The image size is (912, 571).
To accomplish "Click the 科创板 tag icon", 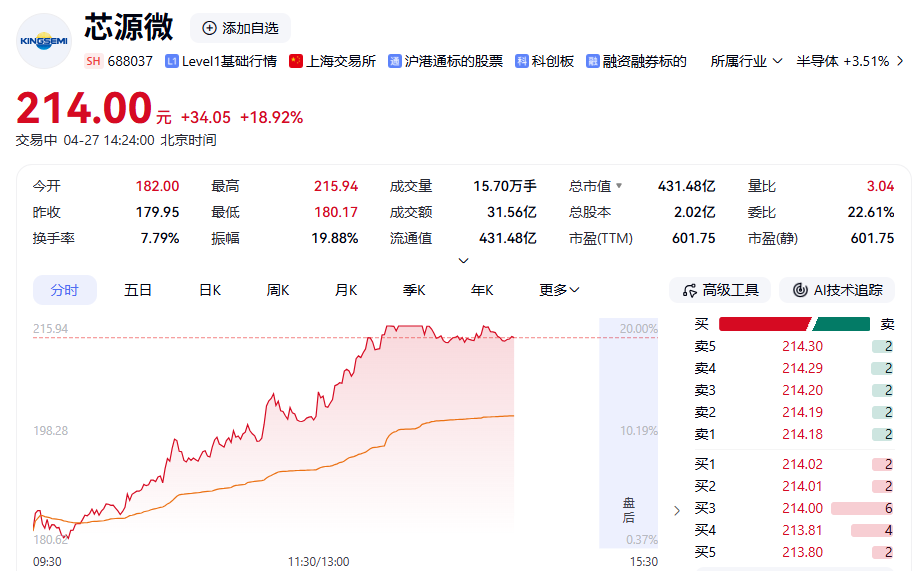I will (x=522, y=61).
